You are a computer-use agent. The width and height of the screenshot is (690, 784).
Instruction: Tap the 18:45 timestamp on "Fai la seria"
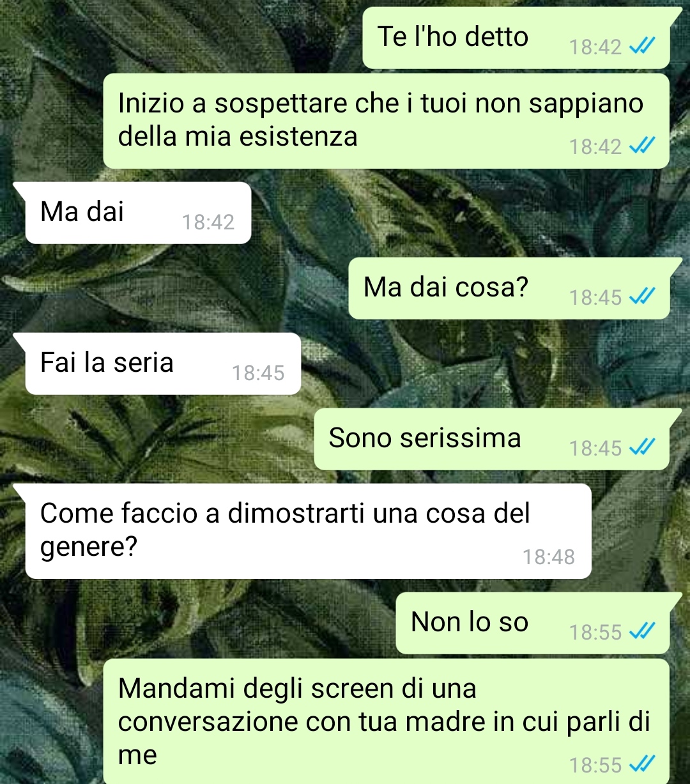coord(258,373)
